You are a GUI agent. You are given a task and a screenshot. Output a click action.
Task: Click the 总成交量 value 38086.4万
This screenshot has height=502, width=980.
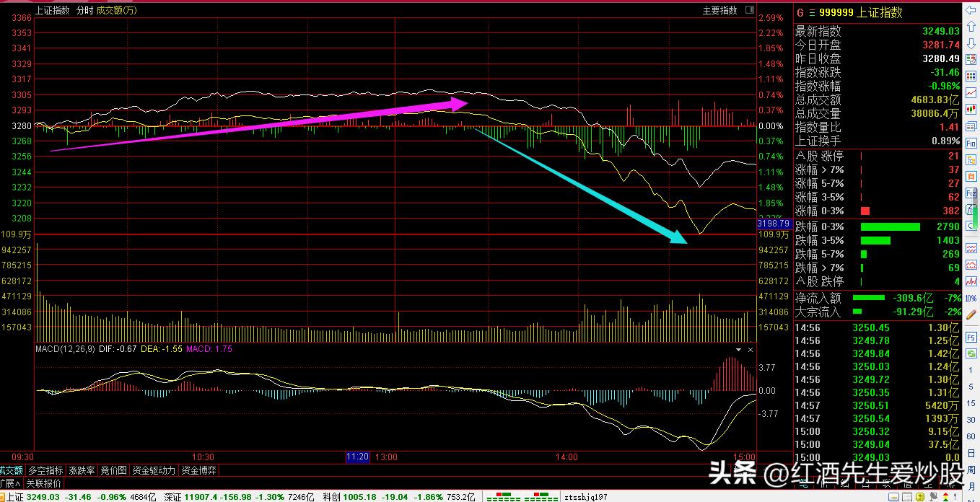934,114
